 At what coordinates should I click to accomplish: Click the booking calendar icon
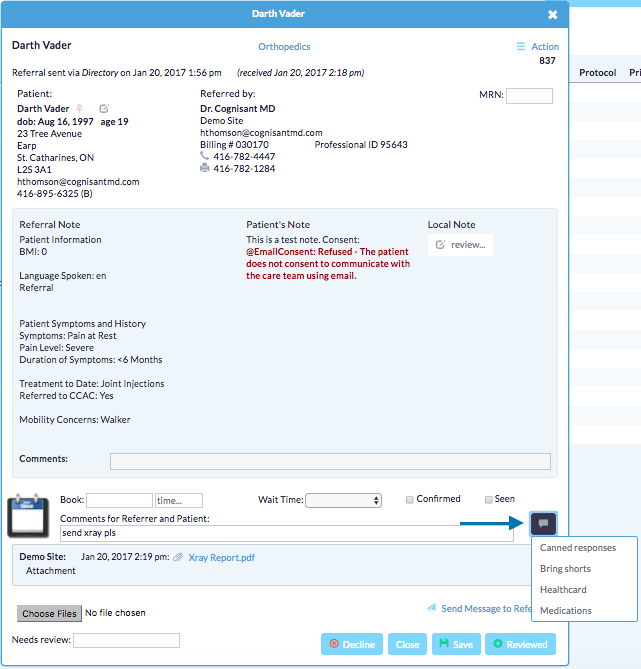(x=28, y=515)
